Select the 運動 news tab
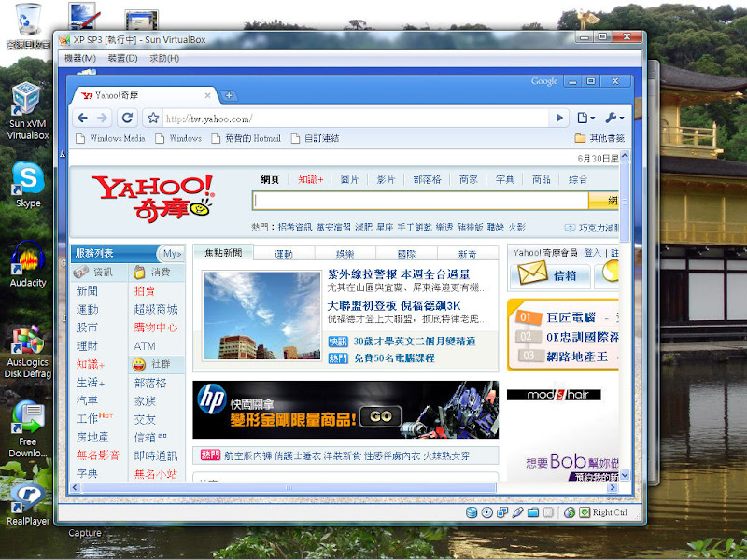 tap(284, 254)
